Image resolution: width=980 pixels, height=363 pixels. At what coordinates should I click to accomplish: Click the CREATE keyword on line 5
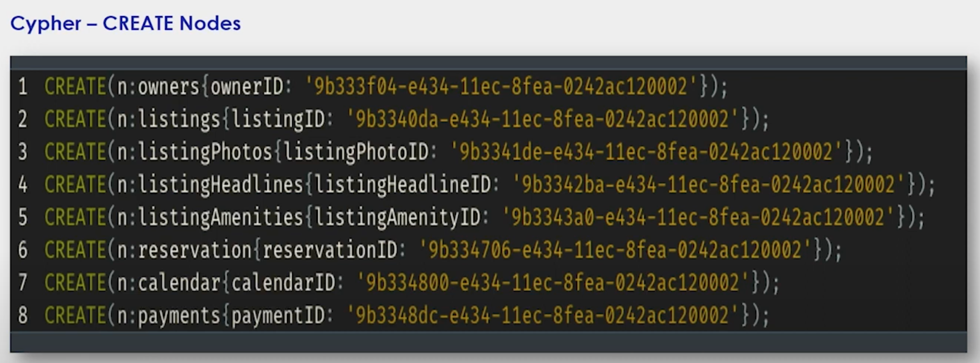point(75,217)
